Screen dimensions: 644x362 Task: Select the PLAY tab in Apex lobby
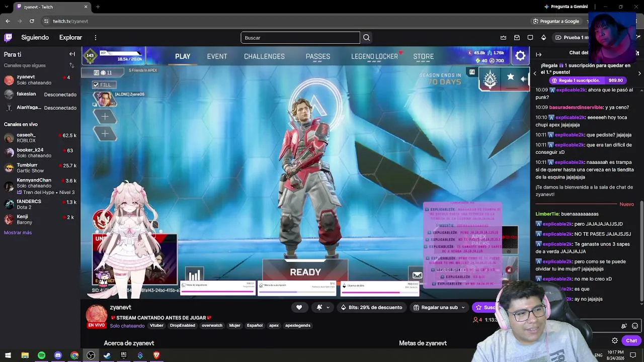183,56
